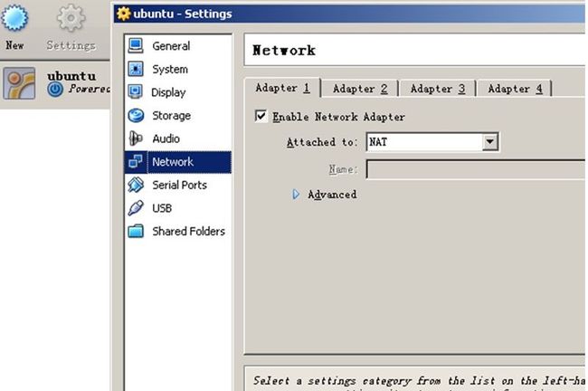Switch to the Adapter 1 tab

[x=283, y=88]
